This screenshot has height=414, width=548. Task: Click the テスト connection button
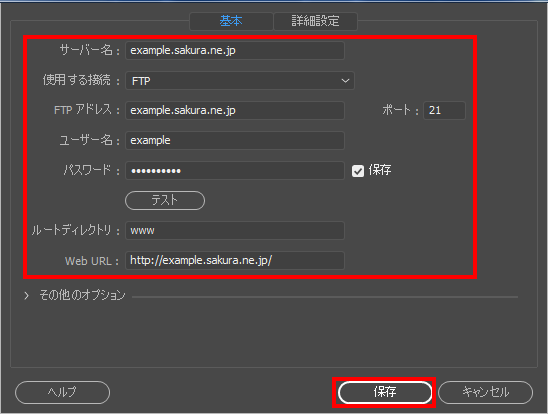(x=165, y=201)
